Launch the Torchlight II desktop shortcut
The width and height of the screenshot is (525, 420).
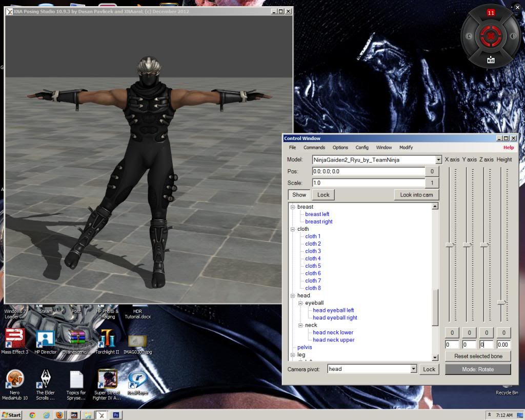[x=107, y=342]
